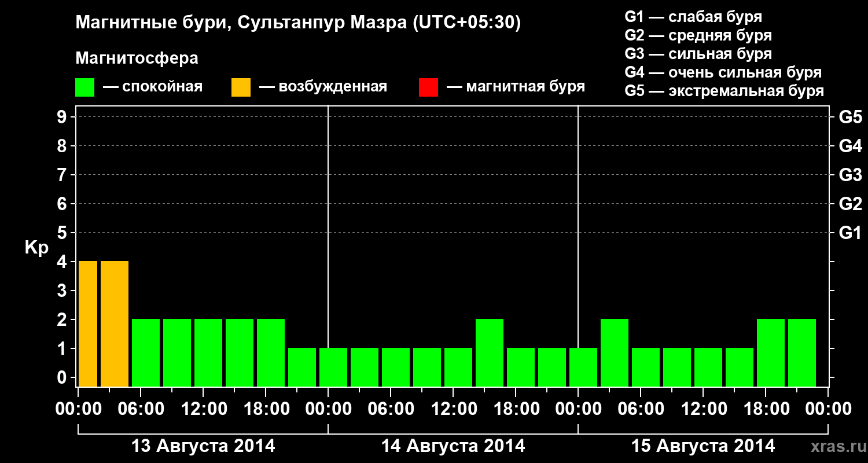Click the G2 label on the right axis
The image size is (868, 463).
pos(850,204)
